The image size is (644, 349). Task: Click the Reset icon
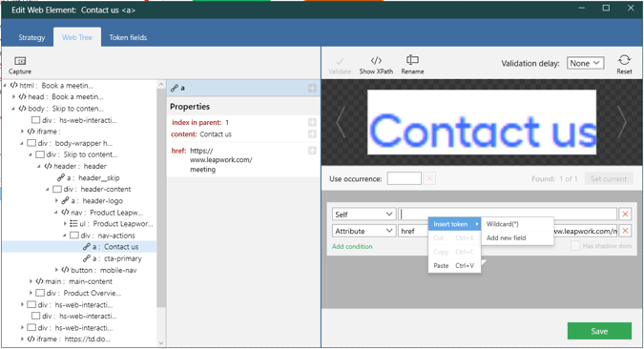click(624, 60)
